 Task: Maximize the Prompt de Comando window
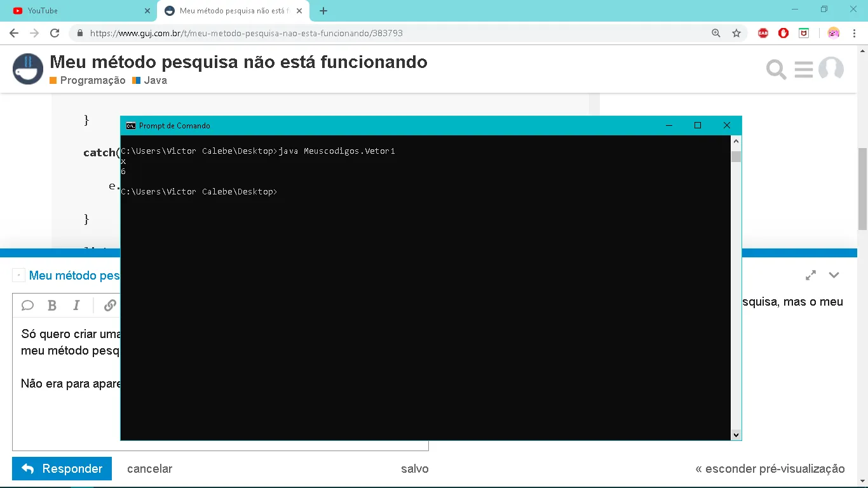698,126
